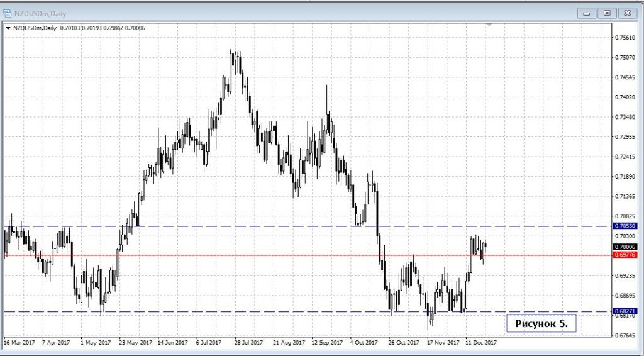This screenshot has height=356, width=644.
Task: Restore the NZDUSDm chart window size
Action: 607,13
